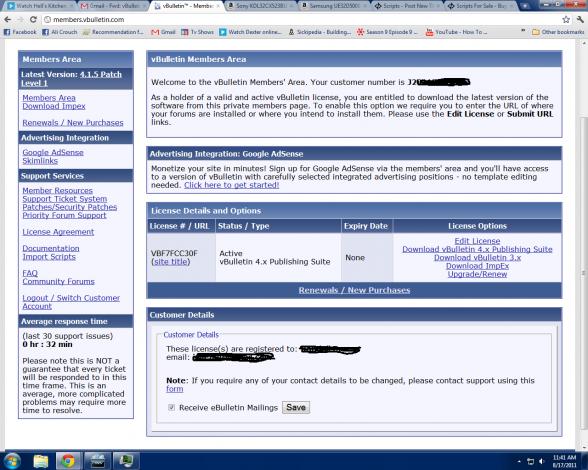Open sidebar Renewals / New Purchases link

73,123
